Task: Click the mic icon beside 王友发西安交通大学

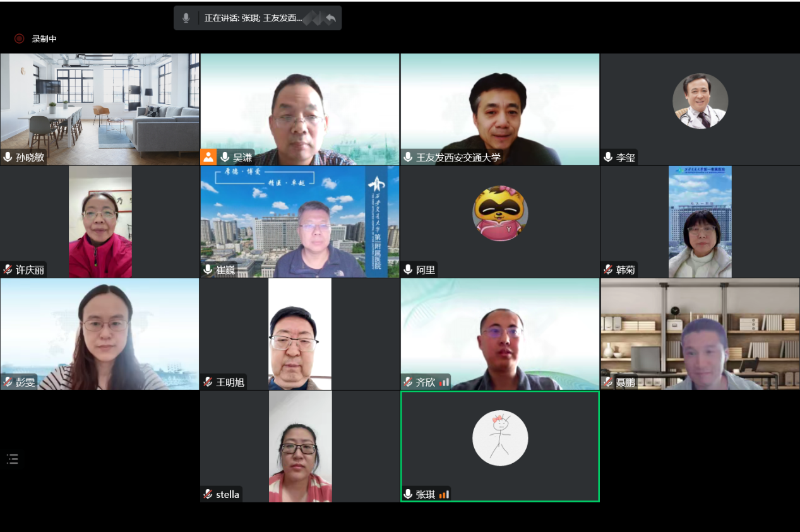Action: pyautogui.click(x=408, y=157)
